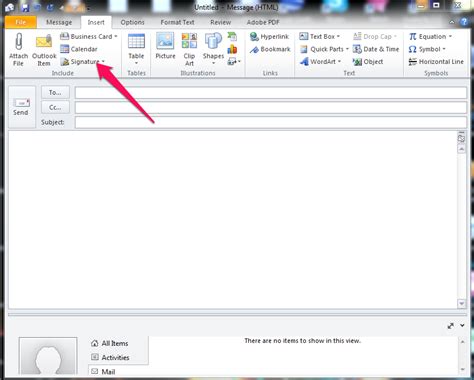Insert Date & Time
This screenshot has height=380, width=474.
(x=376, y=49)
